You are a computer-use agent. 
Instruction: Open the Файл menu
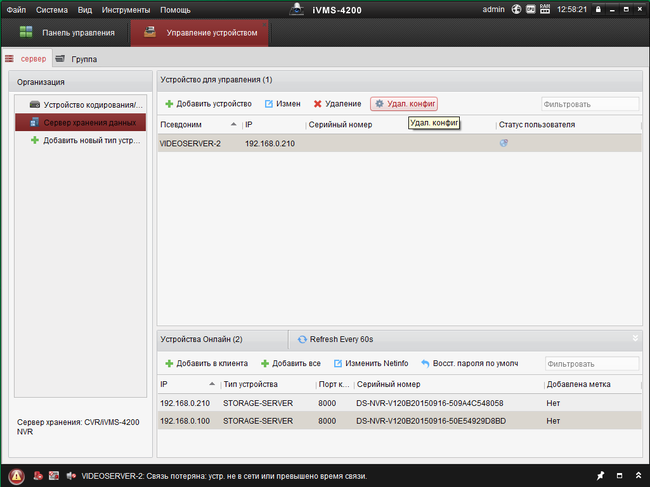tap(16, 10)
